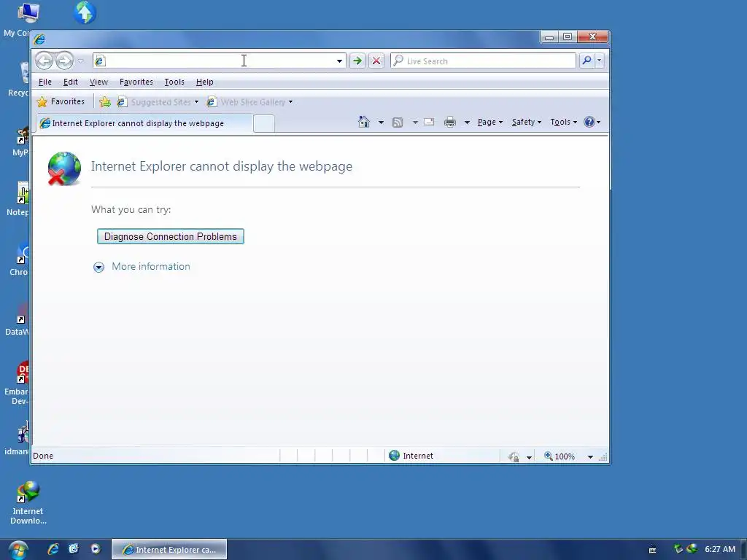This screenshot has width=747, height=560.
Task: Click the Protected Mode lock icon in status bar
Action: [514, 456]
